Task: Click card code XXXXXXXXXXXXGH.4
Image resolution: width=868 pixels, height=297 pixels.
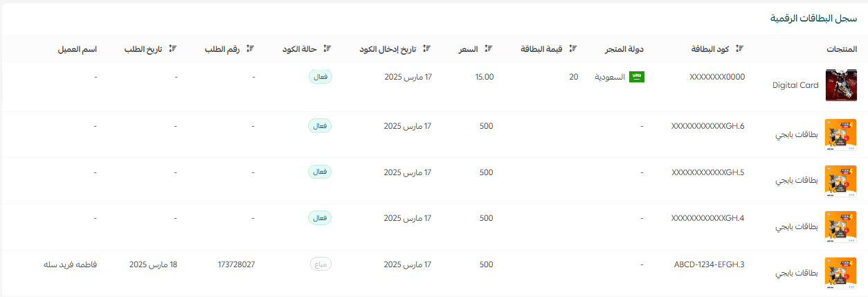Action: 708,218
